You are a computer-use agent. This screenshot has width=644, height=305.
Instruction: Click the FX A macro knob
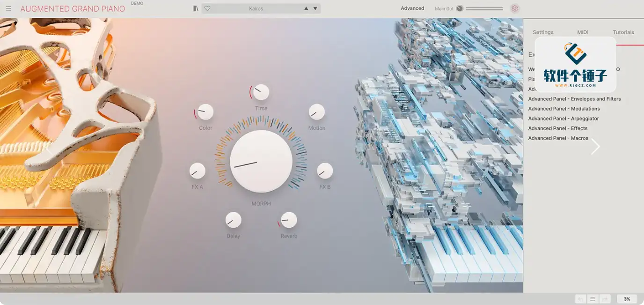[x=198, y=171]
